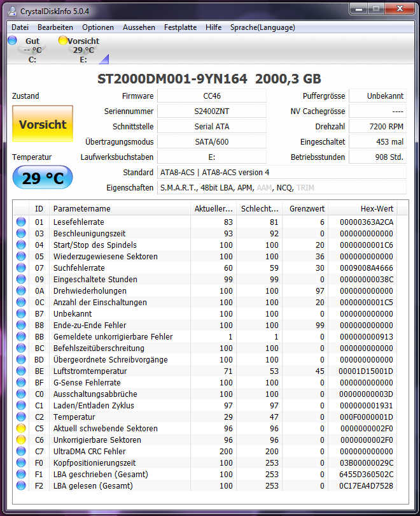This screenshot has height=516, width=420.
Task: Open the Optionen menu
Action: (x=98, y=27)
